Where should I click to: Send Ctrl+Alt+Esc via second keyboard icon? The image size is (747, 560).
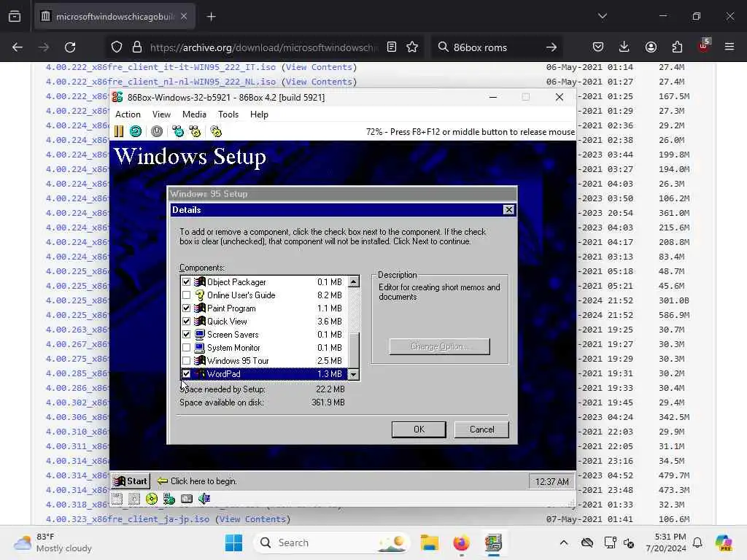click(x=195, y=131)
